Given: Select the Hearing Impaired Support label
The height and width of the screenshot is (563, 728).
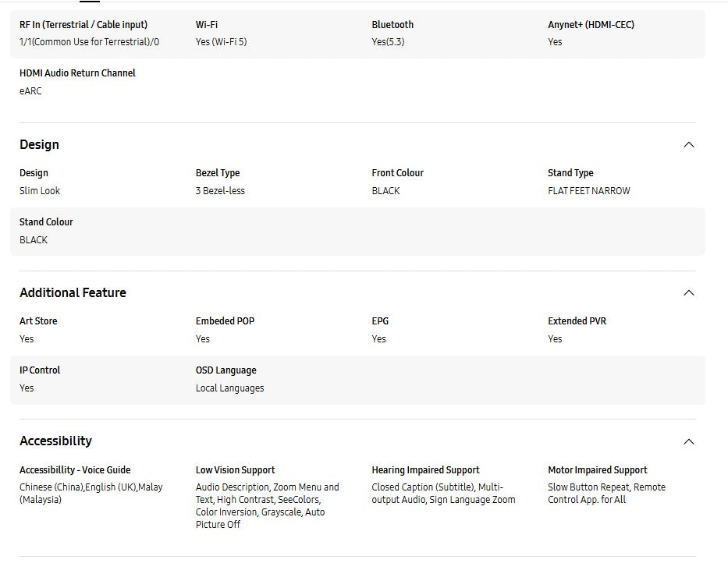Looking at the screenshot, I should (425, 470).
